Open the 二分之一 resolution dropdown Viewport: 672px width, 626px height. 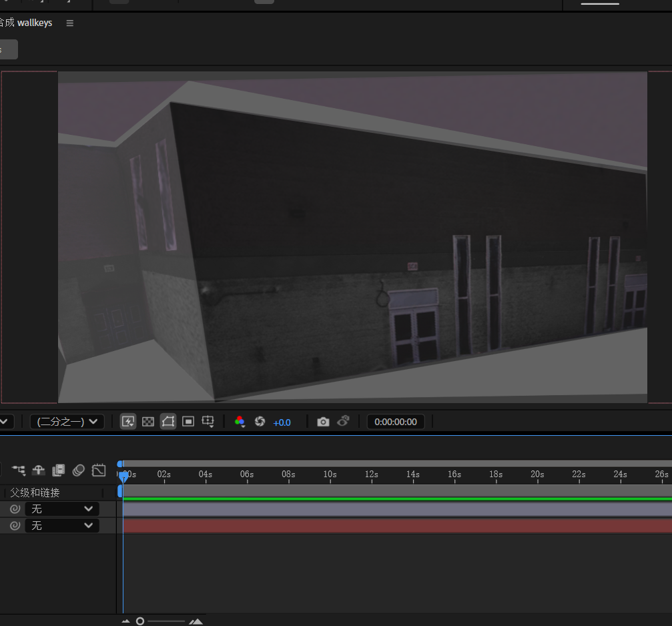(x=67, y=422)
